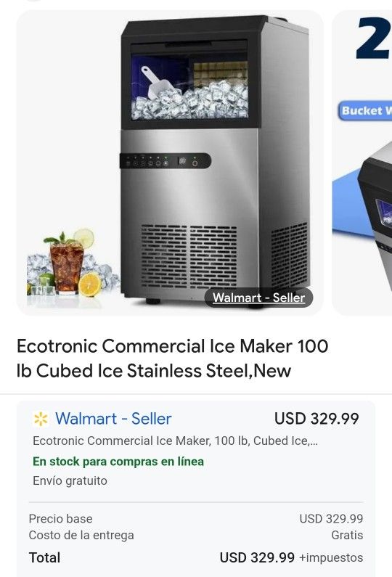392x577 pixels.
Task: Click the product title Ecotronic Commercial Ice Maker
Action: point(172,358)
